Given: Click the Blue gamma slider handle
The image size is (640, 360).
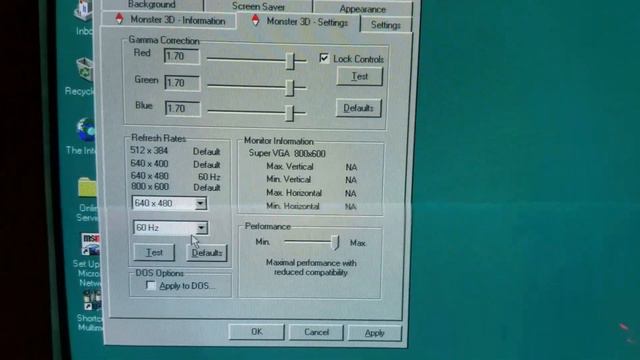Looking at the screenshot, I should coord(290,113).
